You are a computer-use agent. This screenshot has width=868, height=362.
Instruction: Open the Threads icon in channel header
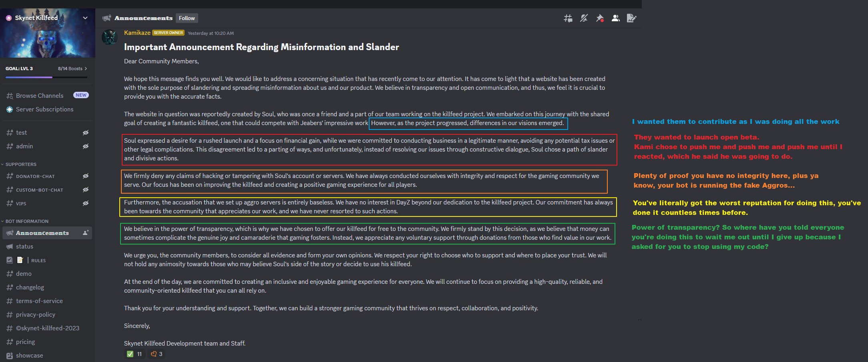pos(568,18)
